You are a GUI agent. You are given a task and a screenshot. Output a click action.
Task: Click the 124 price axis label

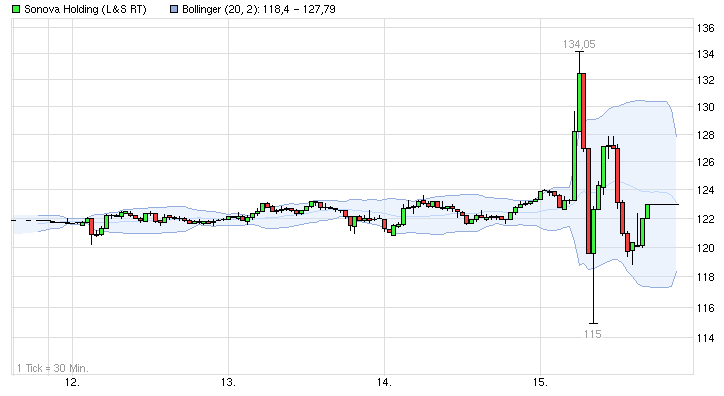coord(706,190)
